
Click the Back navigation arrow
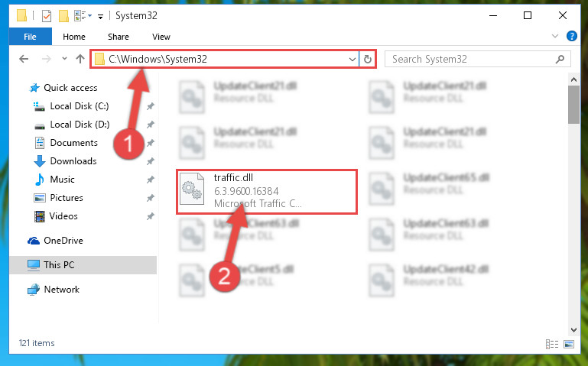pos(24,59)
